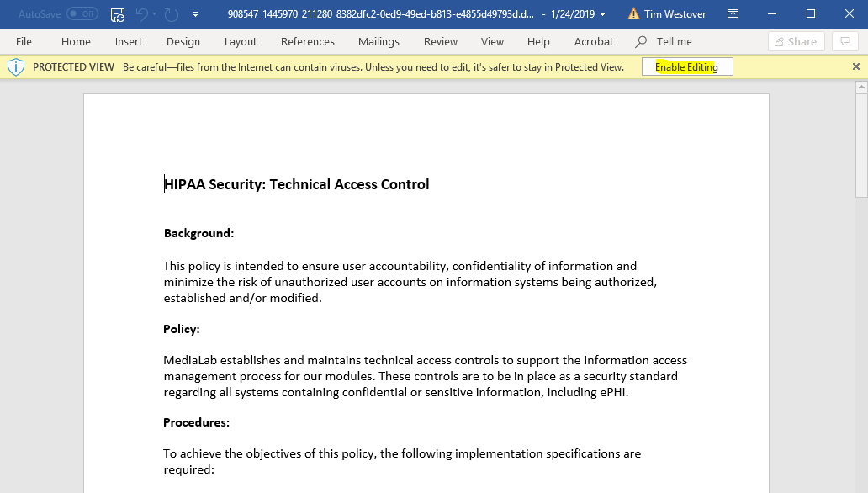Click the Ribbon Display Options icon
This screenshot has height=493, width=868.
coord(733,14)
